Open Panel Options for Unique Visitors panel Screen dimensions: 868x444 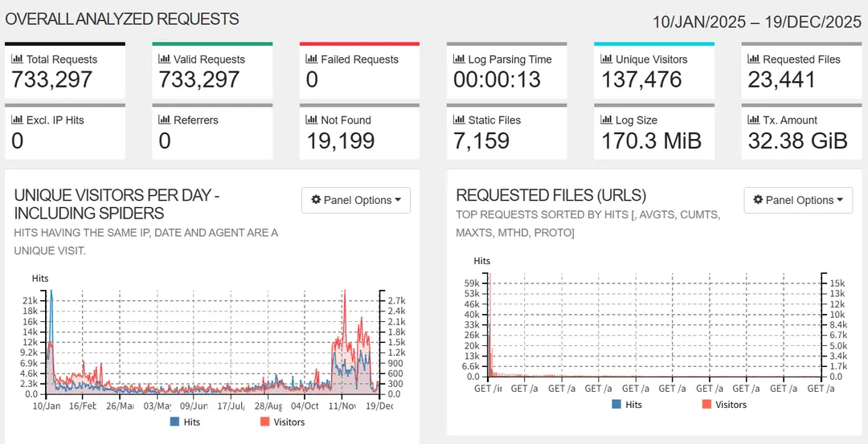pyautogui.click(x=356, y=201)
